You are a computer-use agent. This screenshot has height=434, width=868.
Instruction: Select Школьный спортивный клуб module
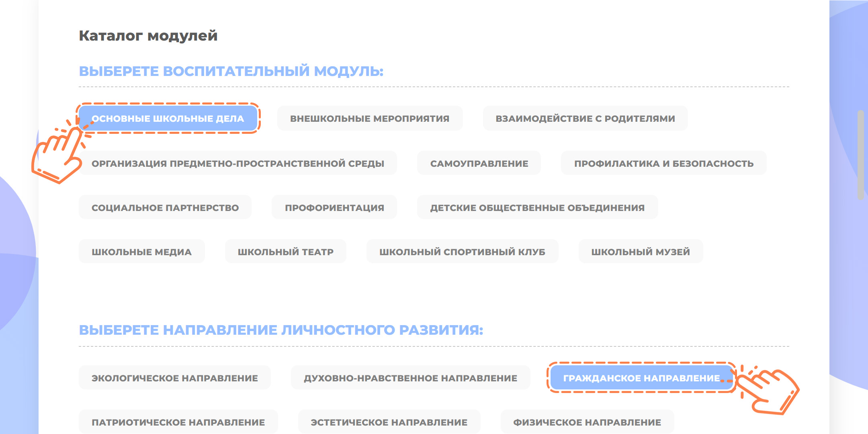[x=462, y=252]
